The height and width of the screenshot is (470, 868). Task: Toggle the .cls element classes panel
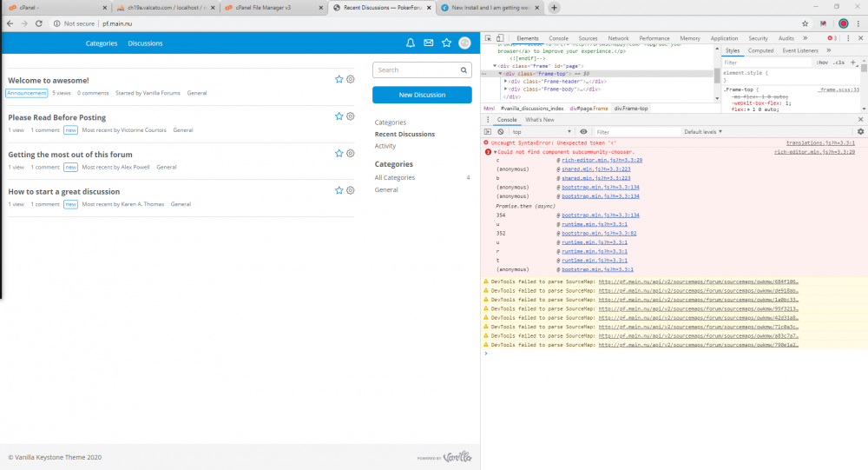point(839,63)
